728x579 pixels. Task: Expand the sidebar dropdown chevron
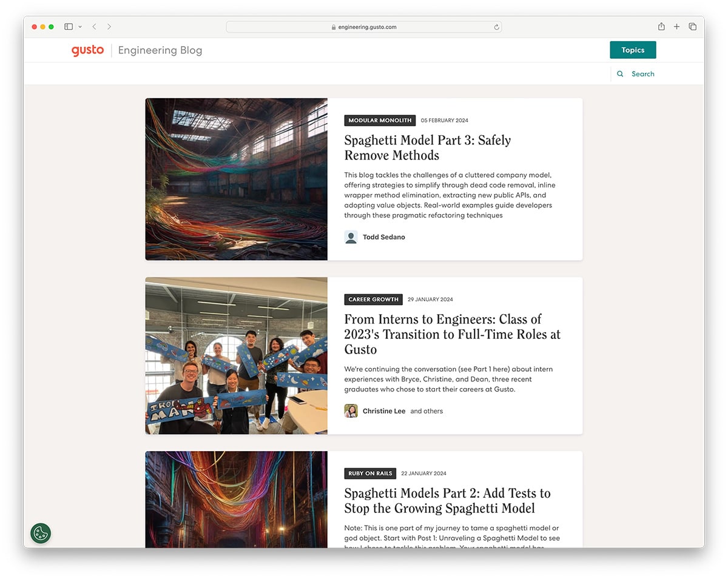point(80,27)
